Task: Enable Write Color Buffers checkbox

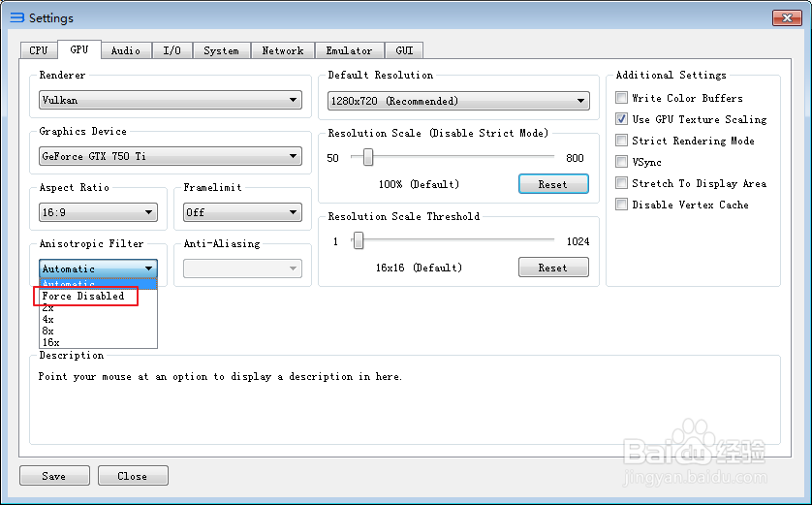Action: (x=621, y=98)
